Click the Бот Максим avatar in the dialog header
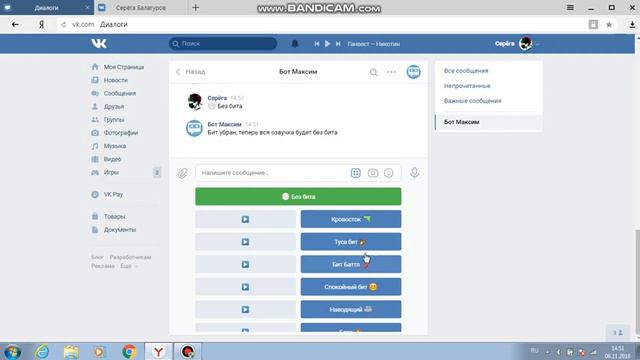Screen dimensions: 640x360 coord(413,72)
